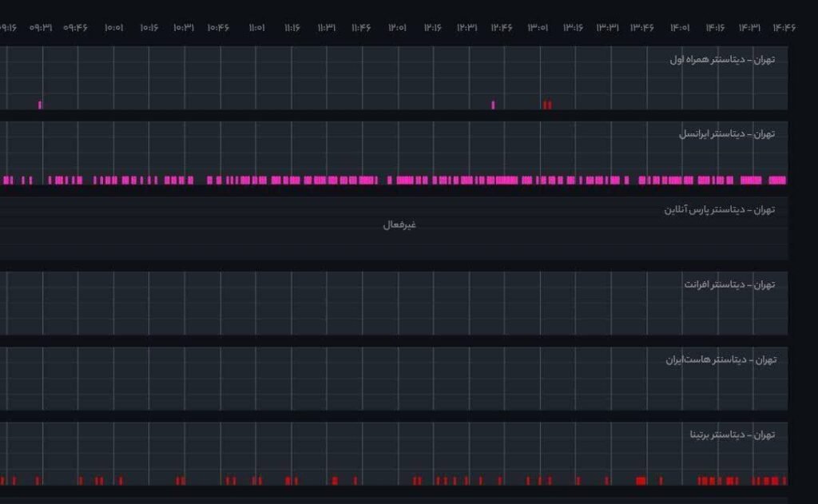Select the pink marker near 12:46 in Hamrah Aval row
This screenshot has height=504, width=818.
click(x=493, y=105)
